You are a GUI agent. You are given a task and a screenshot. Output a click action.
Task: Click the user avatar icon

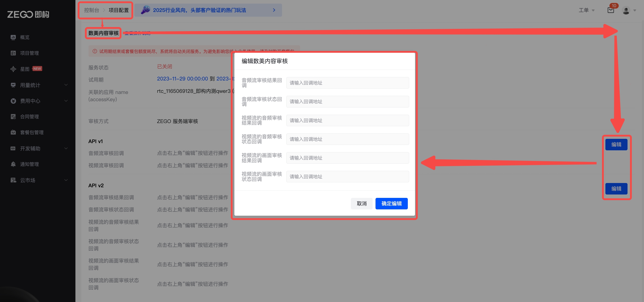click(x=626, y=11)
